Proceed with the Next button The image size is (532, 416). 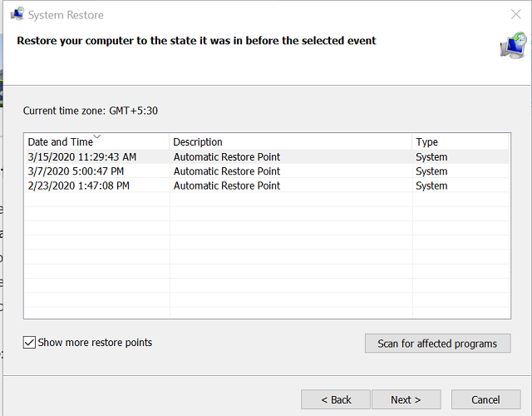point(406,400)
